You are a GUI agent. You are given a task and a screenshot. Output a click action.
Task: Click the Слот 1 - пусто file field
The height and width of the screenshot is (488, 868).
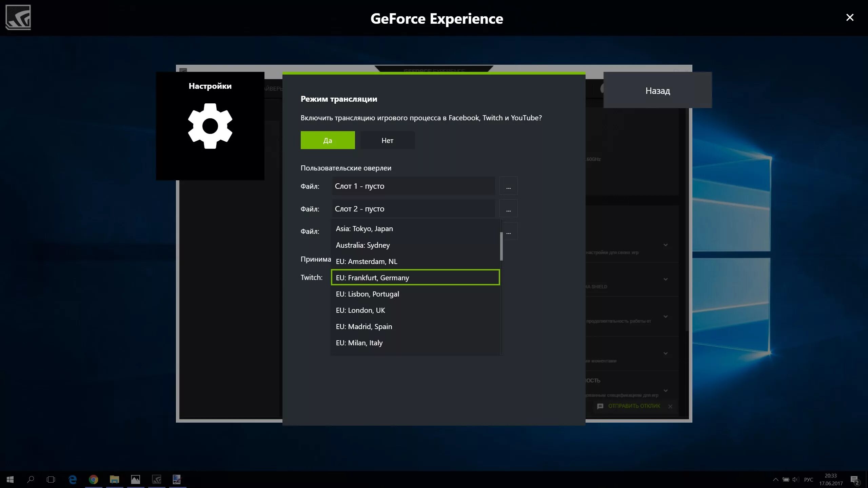413,186
